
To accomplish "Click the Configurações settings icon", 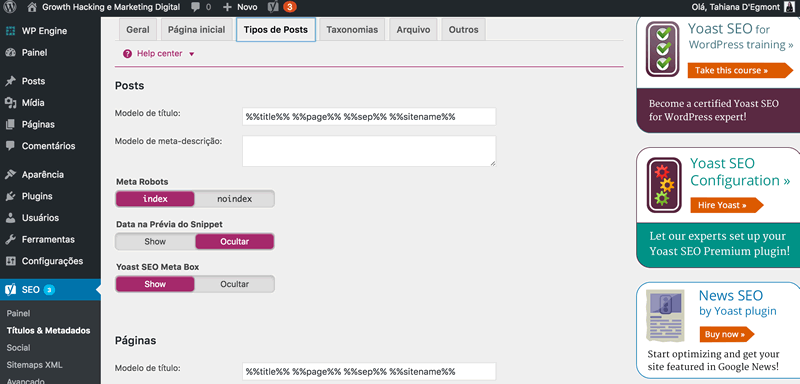I will (10, 261).
